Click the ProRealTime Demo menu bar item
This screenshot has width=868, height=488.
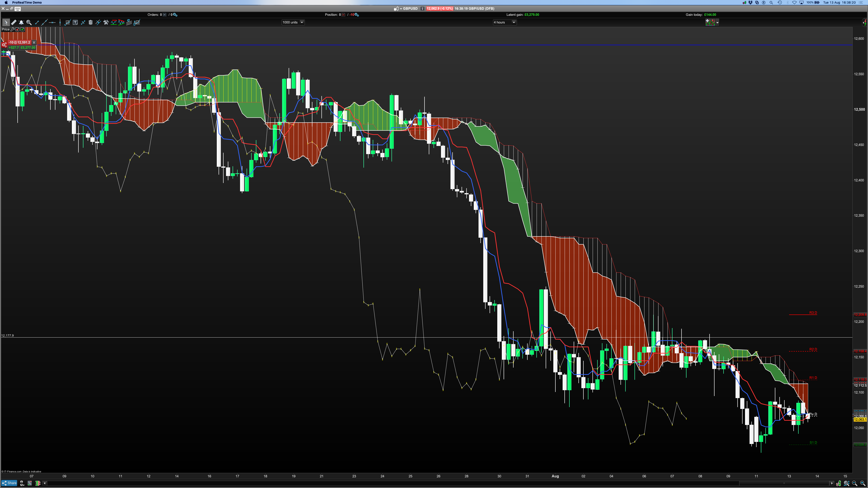[27, 2]
